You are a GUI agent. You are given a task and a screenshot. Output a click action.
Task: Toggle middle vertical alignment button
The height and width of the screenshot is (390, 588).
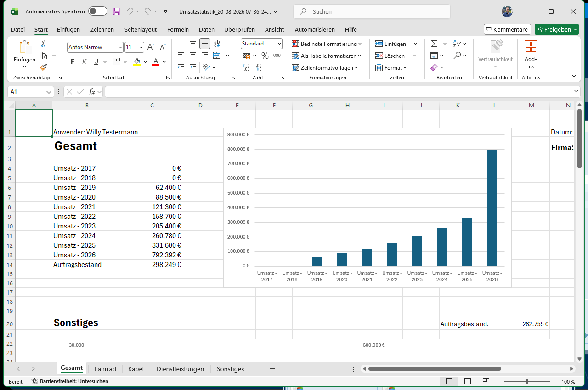click(x=193, y=44)
